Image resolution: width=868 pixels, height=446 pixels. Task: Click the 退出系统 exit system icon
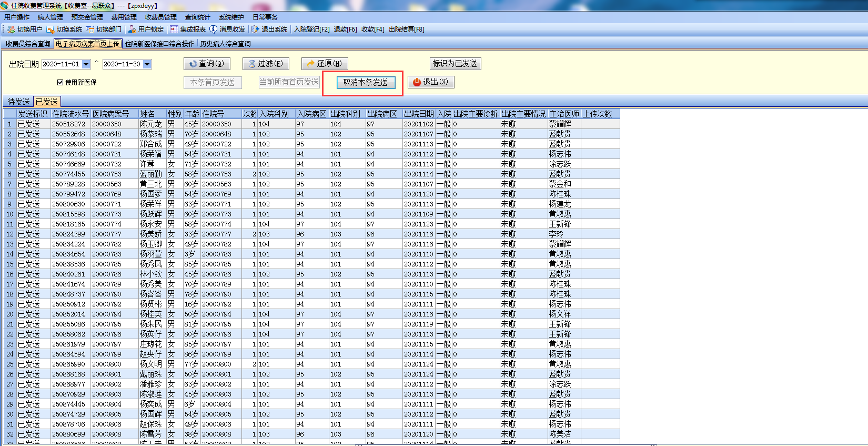255,29
